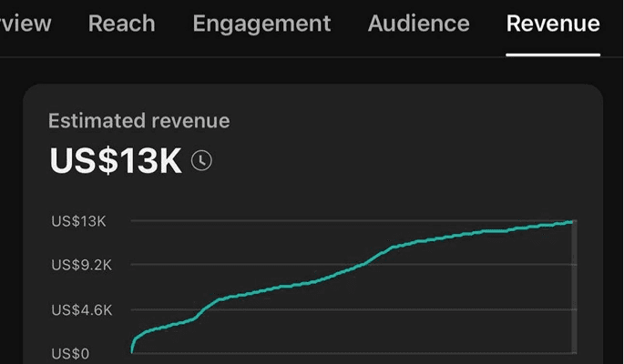
Task: Click the clock icon beside US$13K
Action: [201, 160]
